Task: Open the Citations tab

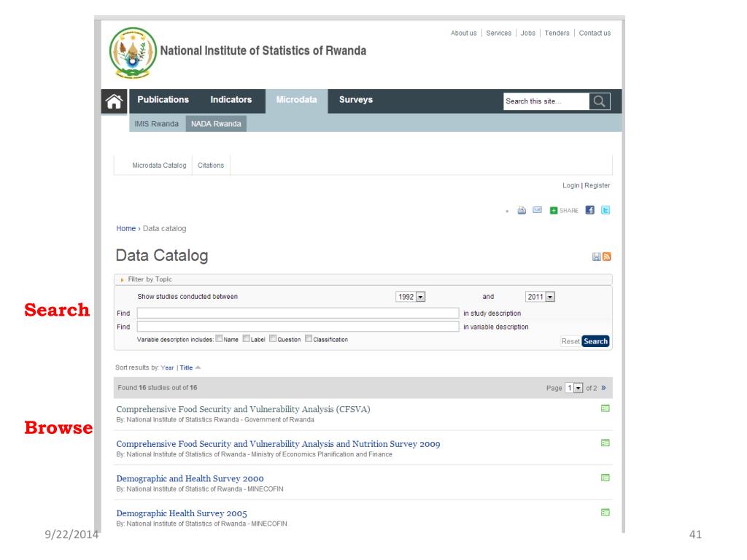Action: [211, 166]
